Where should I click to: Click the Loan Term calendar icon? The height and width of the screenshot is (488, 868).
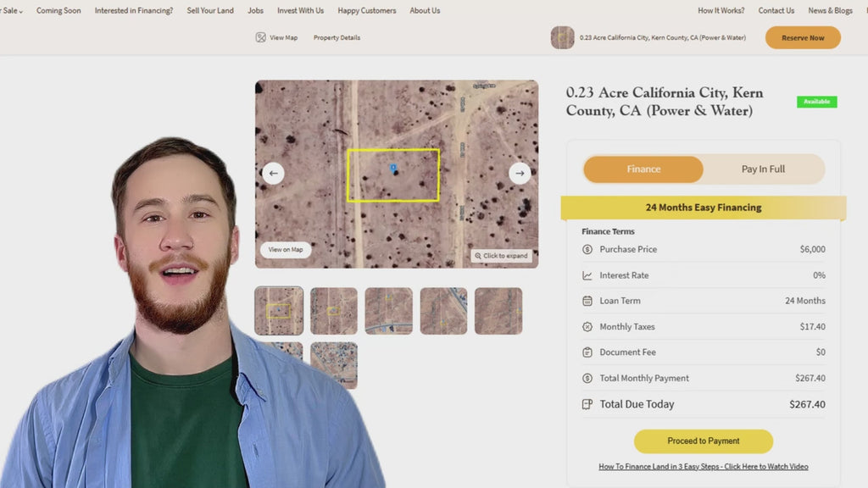(x=587, y=301)
